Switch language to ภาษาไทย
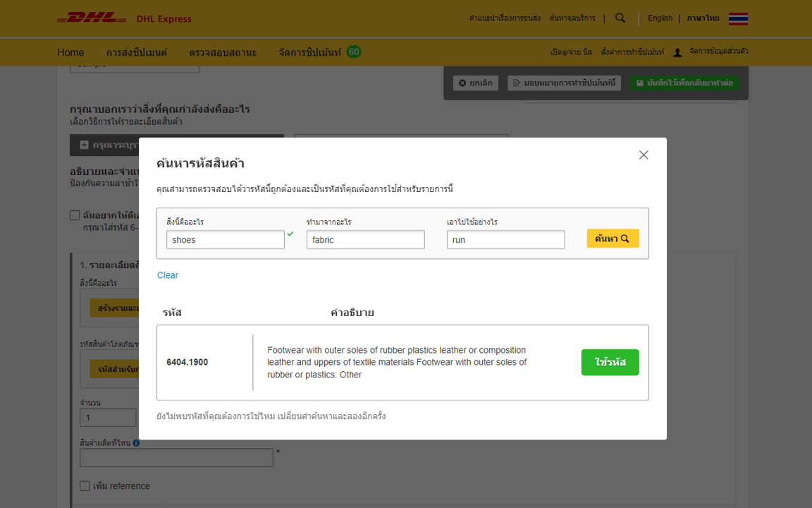 pos(703,18)
